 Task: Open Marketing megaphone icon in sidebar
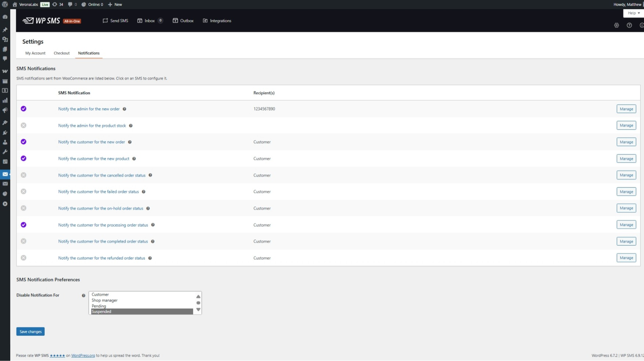5,110
